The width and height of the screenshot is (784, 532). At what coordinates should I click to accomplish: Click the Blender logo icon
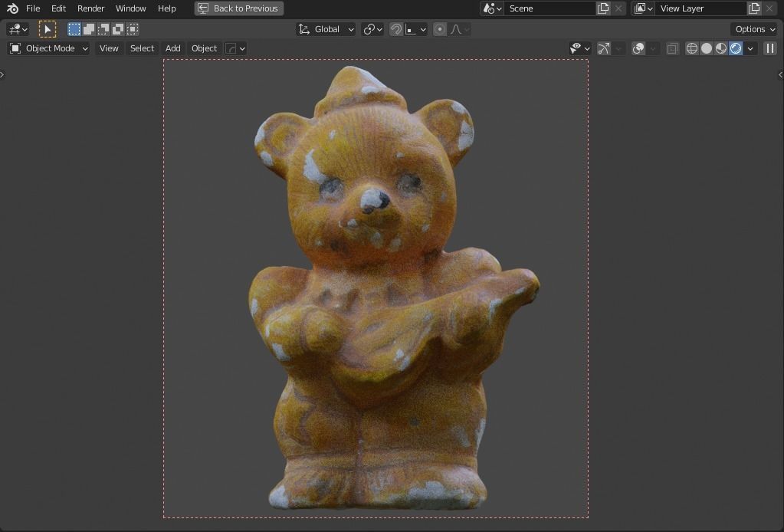(12, 8)
